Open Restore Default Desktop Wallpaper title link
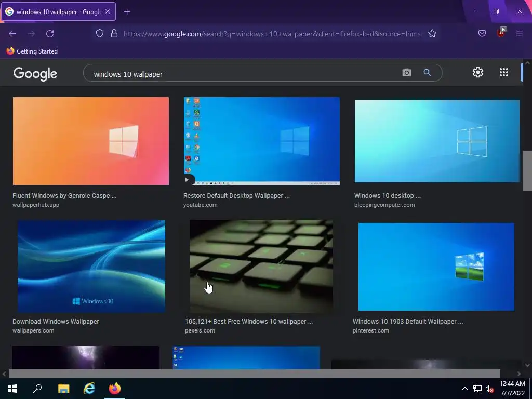The height and width of the screenshot is (399, 532). pyautogui.click(x=236, y=196)
